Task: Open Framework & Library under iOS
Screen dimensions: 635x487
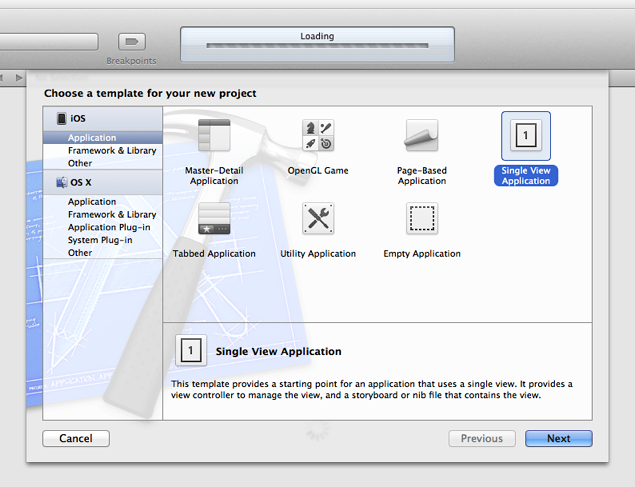Action: point(112,151)
